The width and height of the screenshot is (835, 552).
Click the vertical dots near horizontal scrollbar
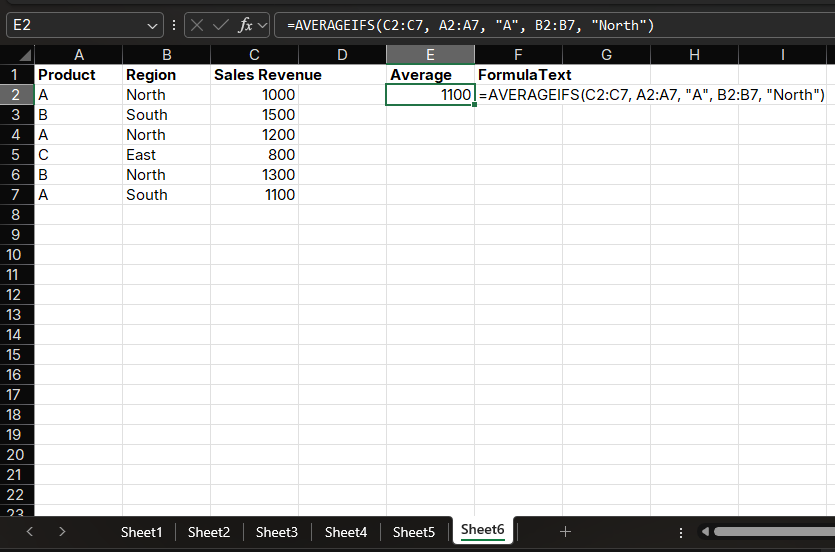tap(681, 532)
